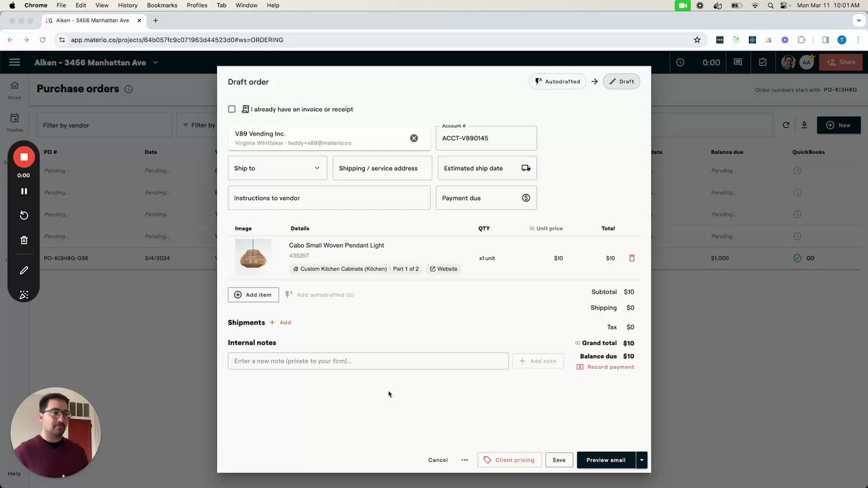Viewport: 868px width, 488px height.
Task: Click the internal notes text field
Action: [368, 361]
